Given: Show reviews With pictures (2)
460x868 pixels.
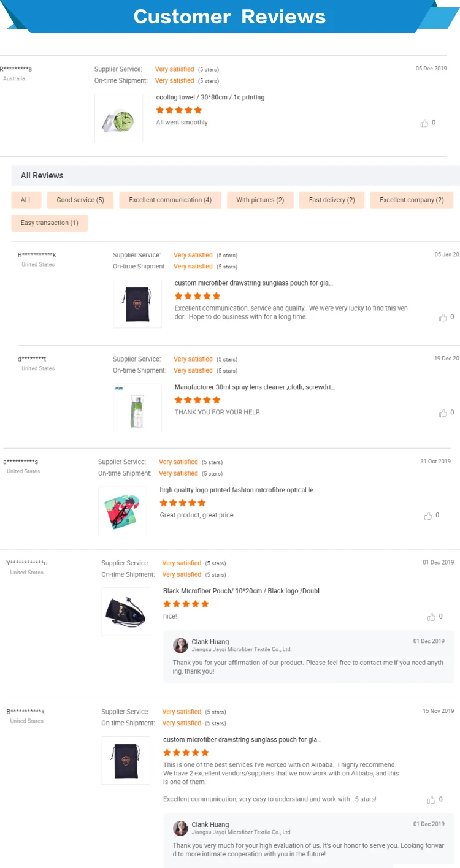Looking at the screenshot, I should pyautogui.click(x=260, y=200).
